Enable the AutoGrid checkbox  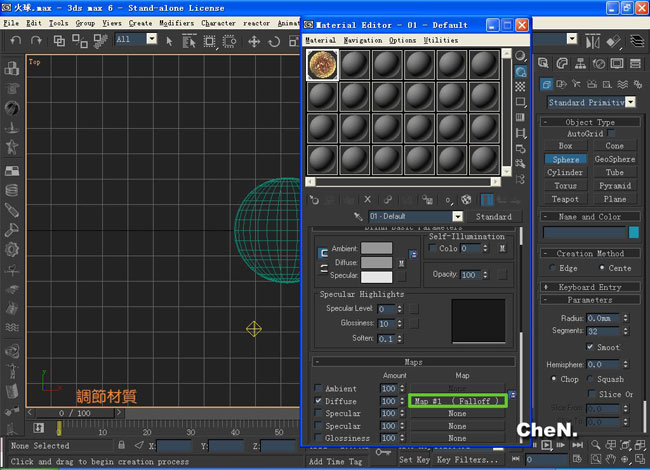pyautogui.click(x=611, y=133)
